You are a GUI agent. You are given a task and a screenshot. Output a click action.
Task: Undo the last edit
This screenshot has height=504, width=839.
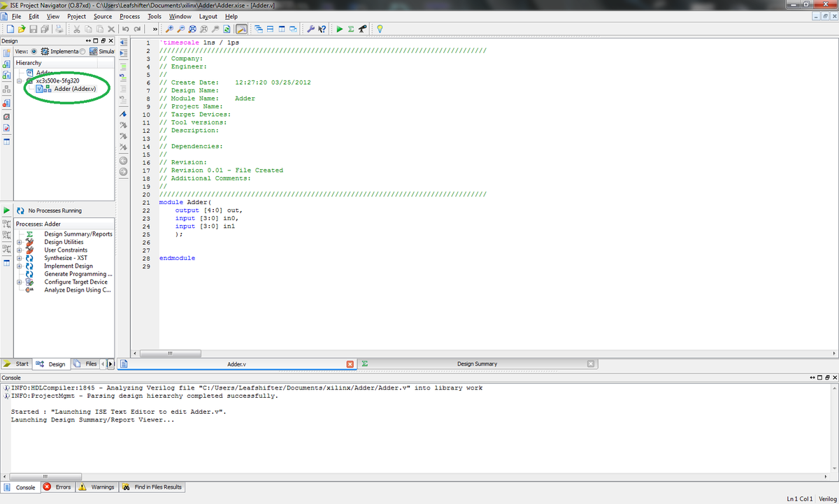point(124,29)
